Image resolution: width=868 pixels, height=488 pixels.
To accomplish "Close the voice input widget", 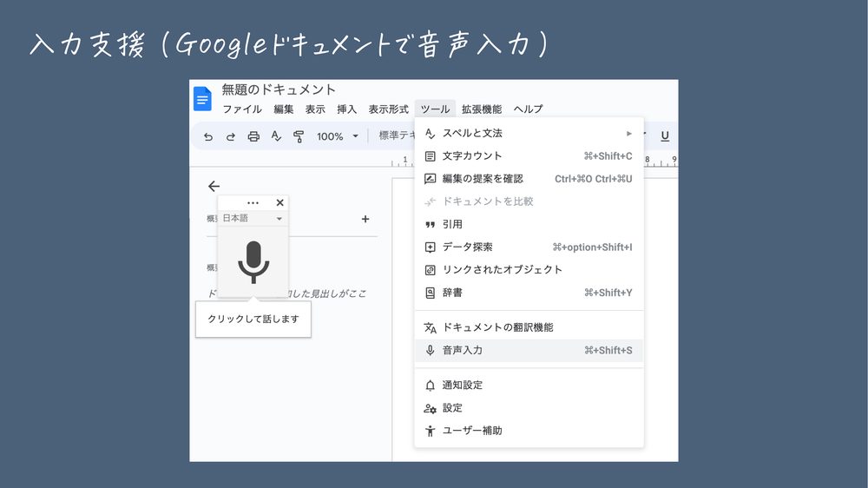I will (280, 202).
